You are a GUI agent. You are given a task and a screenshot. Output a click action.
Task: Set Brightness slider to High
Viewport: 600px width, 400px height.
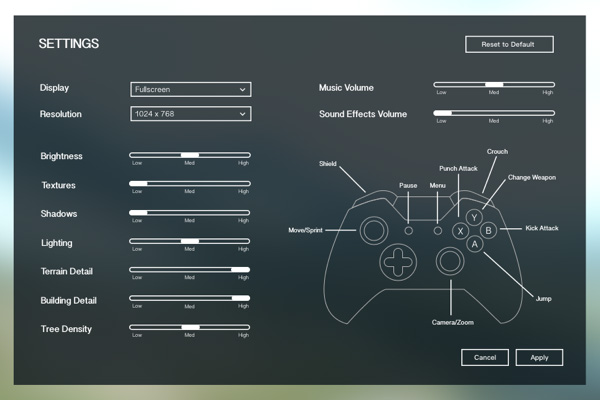[244, 155]
